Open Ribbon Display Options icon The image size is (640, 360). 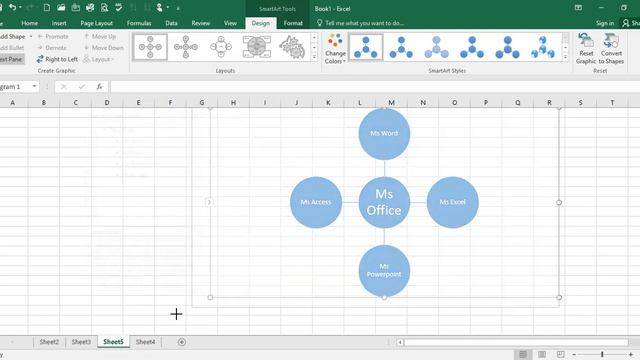tap(578, 8)
